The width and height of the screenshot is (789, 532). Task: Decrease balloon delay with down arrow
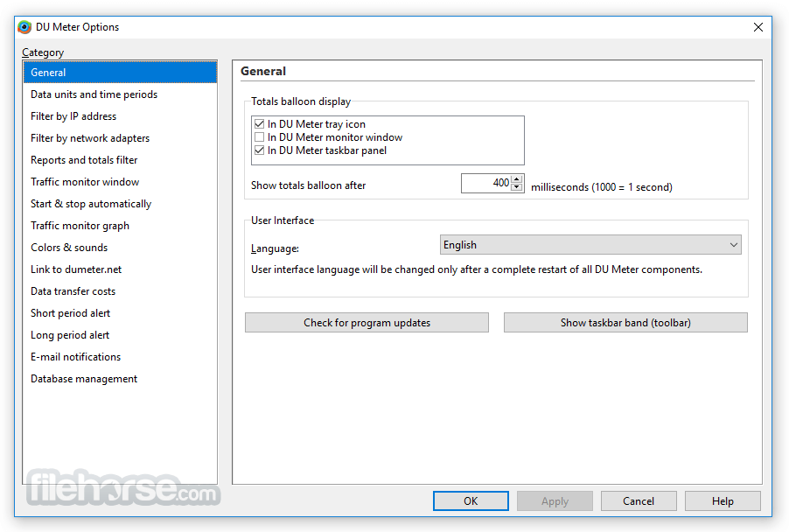tap(517, 188)
